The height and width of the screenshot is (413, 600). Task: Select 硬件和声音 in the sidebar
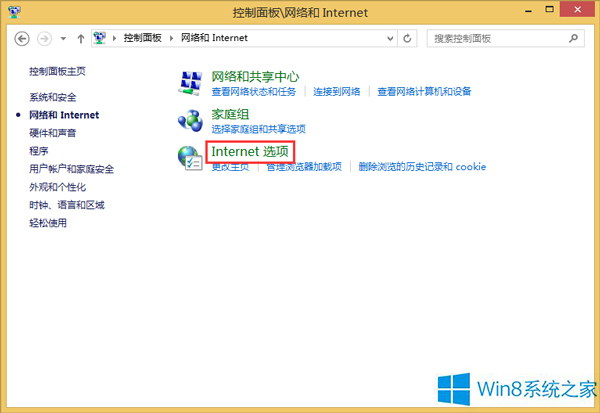click(x=53, y=133)
